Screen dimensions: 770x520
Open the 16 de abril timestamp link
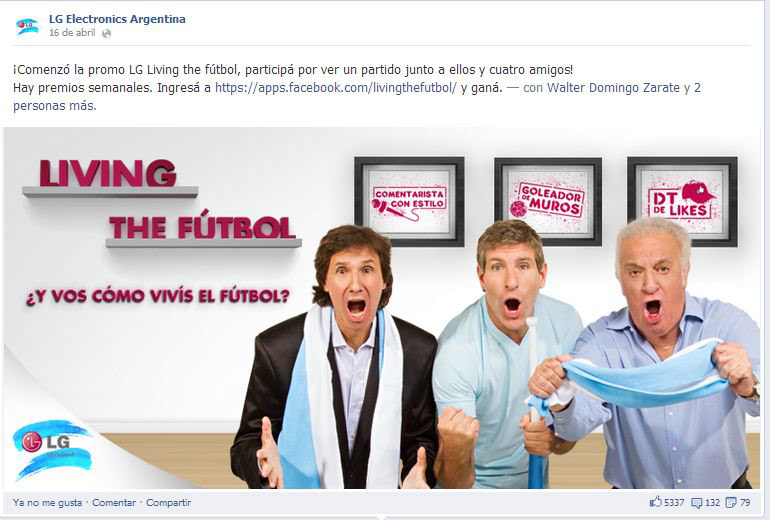pos(72,33)
